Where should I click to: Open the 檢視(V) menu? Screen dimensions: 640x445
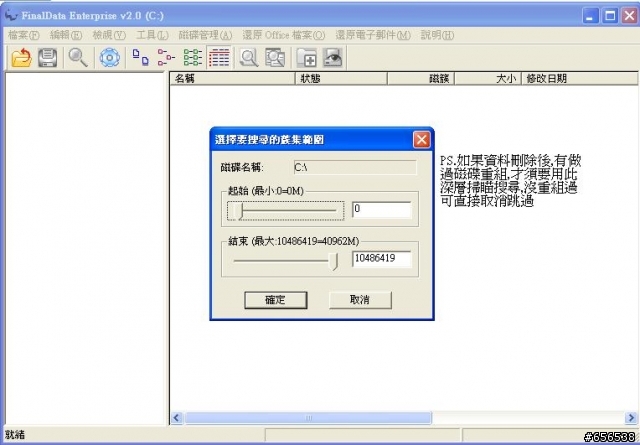[109, 36]
